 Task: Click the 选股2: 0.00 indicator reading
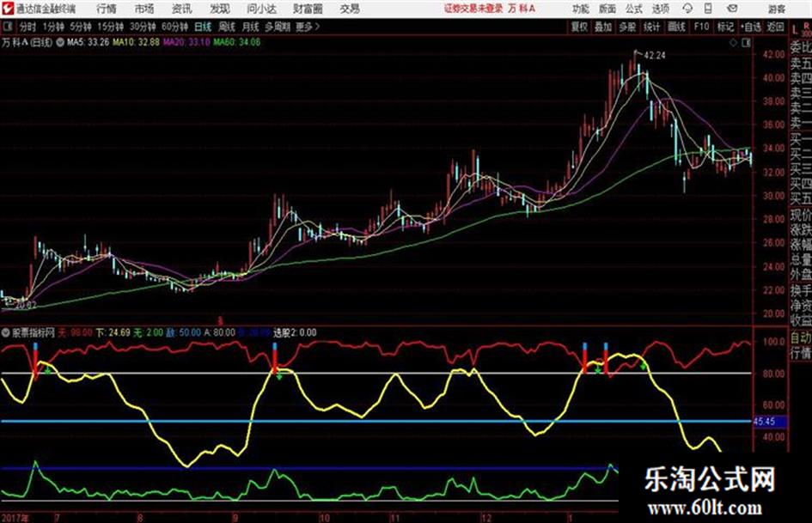(x=295, y=332)
